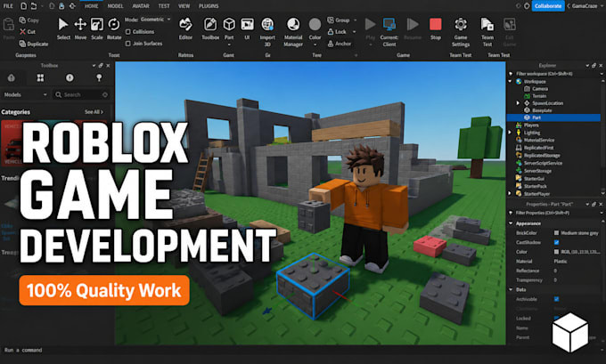Open the Toolbox creations lightbulb tab
606x364 pixels.
[x=99, y=78]
